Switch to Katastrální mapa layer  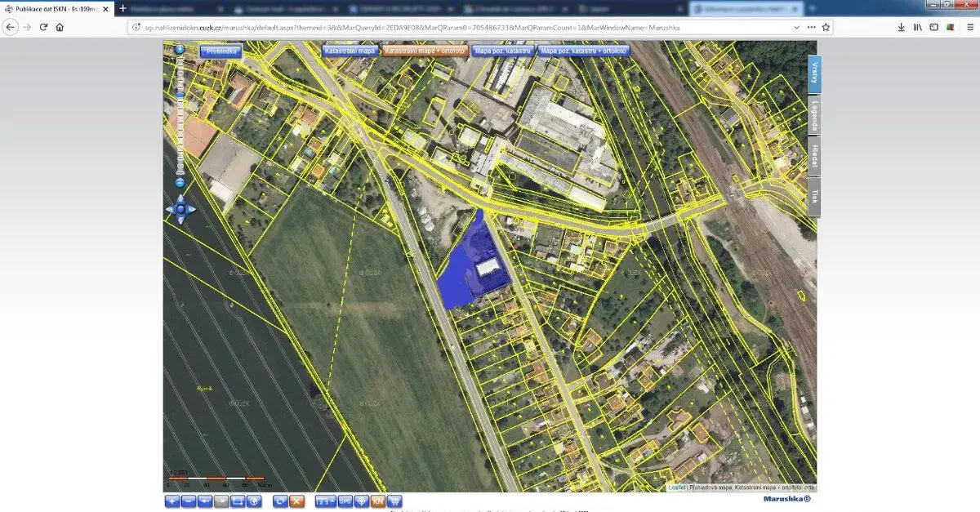(350, 51)
